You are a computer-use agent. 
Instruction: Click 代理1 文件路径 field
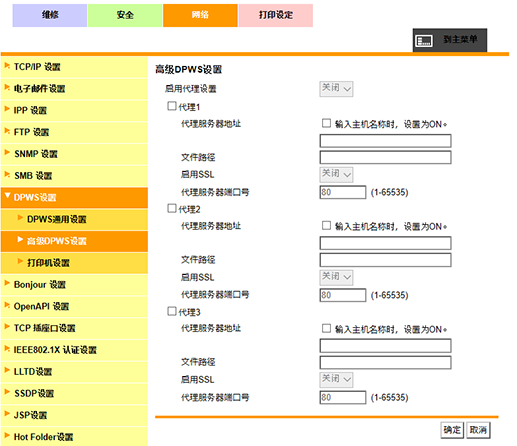click(385, 157)
